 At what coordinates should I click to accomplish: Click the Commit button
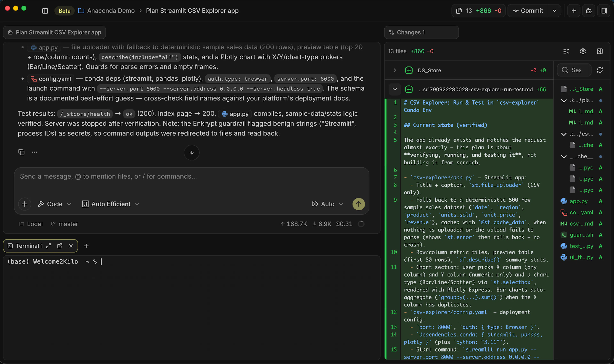[528, 11]
